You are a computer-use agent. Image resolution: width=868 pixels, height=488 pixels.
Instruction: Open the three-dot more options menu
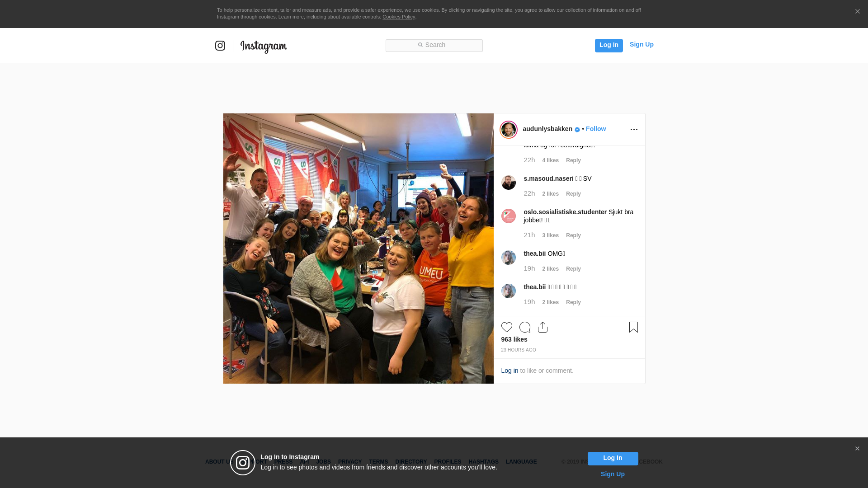634,130
